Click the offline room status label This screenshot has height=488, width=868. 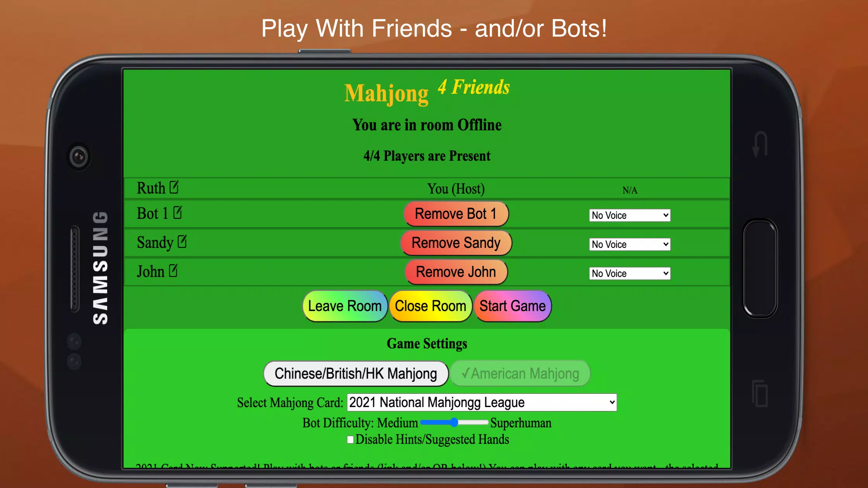426,125
